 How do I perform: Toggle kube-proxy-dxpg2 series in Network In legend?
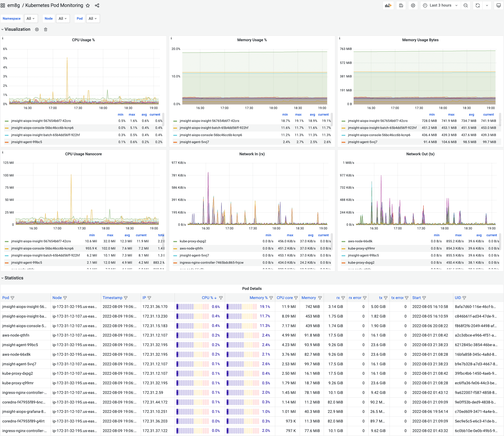coord(193,241)
